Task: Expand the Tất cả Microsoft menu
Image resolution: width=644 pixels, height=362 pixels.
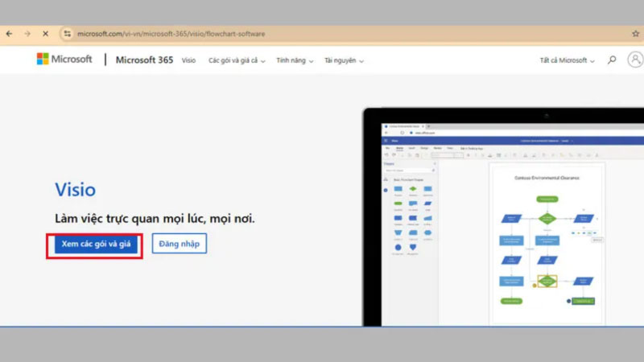Action: (567, 60)
